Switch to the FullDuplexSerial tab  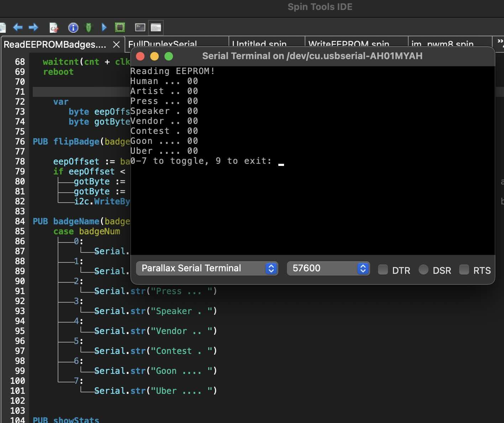[x=162, y=44]
